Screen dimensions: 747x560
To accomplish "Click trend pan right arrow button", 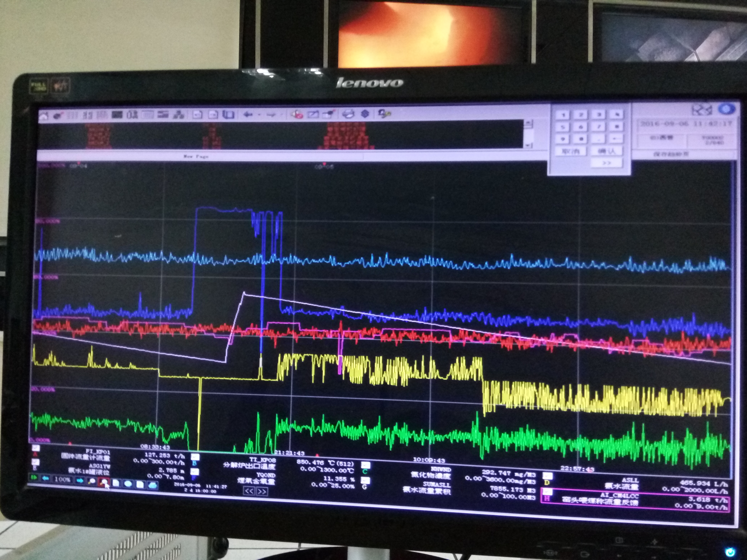I will pyautogui.click(x=80, y=480).
